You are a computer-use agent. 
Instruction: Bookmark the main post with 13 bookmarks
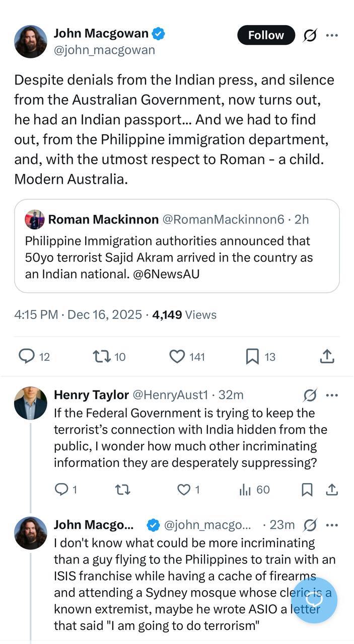252,357
